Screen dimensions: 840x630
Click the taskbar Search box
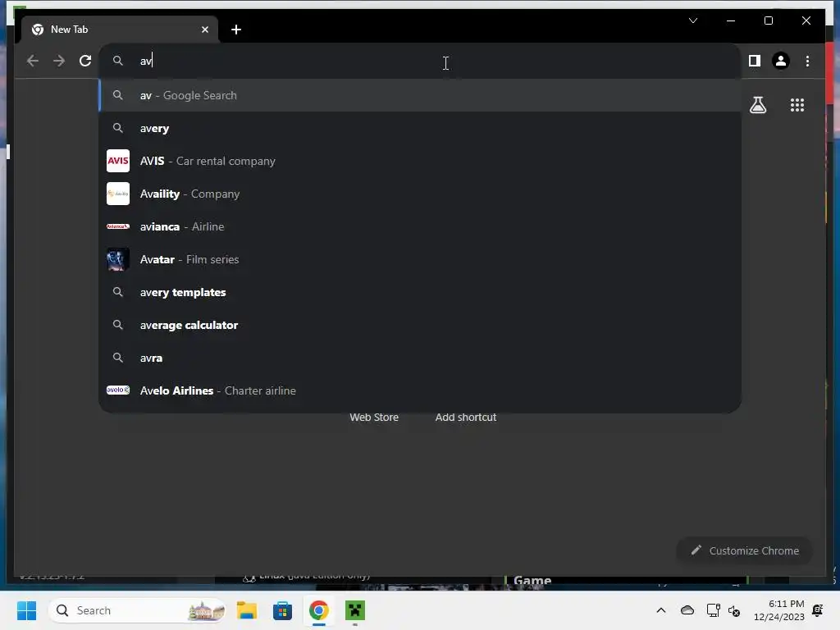click(137, 610)
